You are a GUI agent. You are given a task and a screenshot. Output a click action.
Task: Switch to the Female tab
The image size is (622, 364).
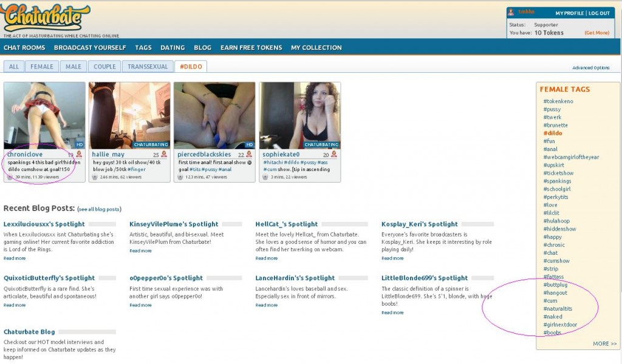[42, 67]
